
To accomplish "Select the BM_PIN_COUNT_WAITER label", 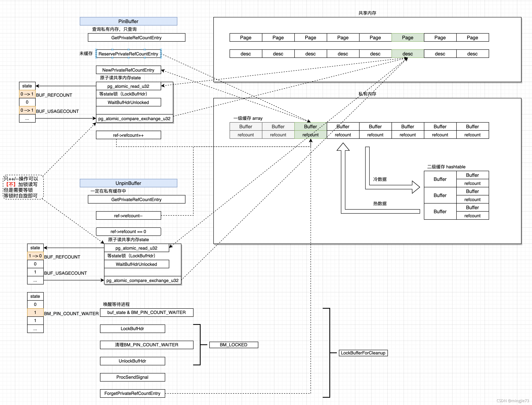I will coord(71,313).
